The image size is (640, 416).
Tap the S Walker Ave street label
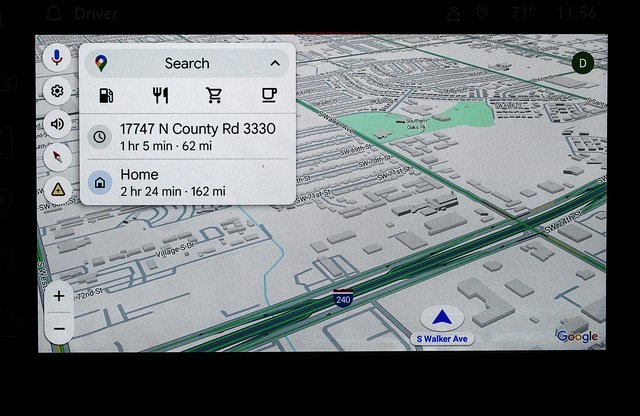click(x=441, y=339)
